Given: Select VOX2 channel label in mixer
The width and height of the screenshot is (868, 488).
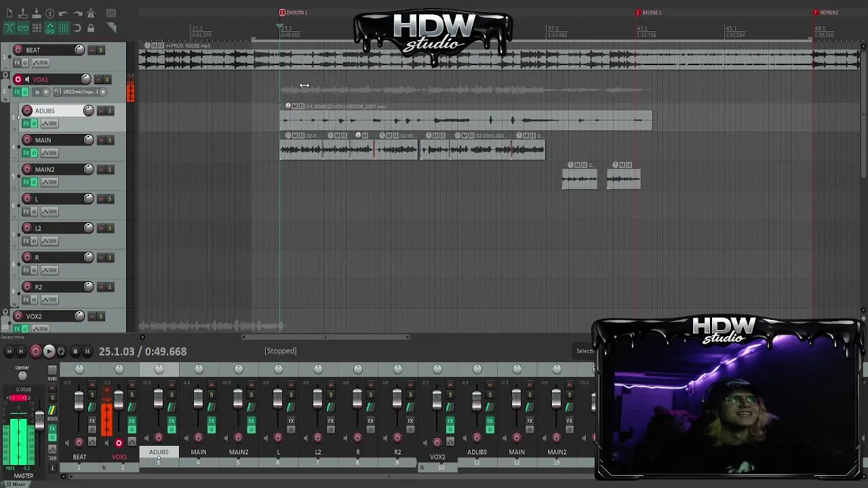Looking at the screenshot, I should click(437, 457).
